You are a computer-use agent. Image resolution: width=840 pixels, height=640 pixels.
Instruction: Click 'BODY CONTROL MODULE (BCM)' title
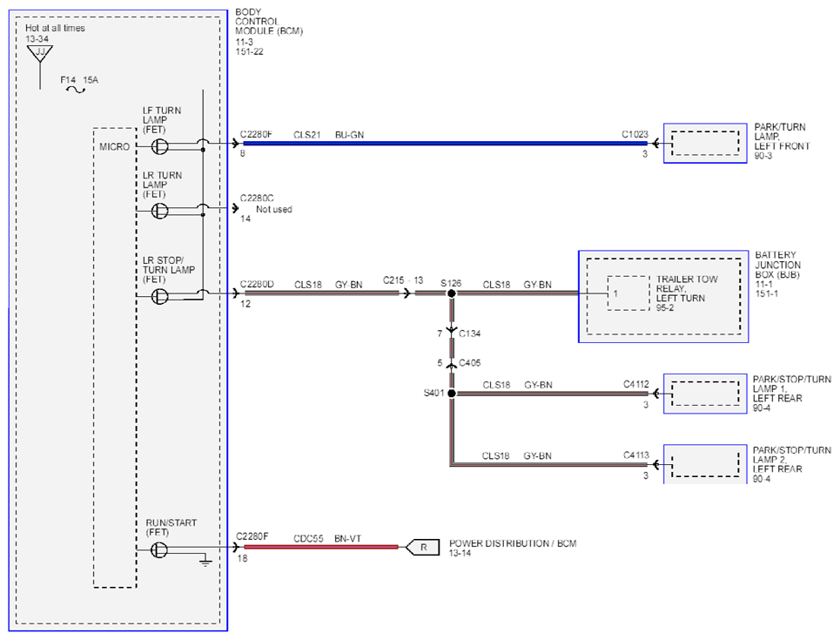pyautogui.click(x=269, y=22)
